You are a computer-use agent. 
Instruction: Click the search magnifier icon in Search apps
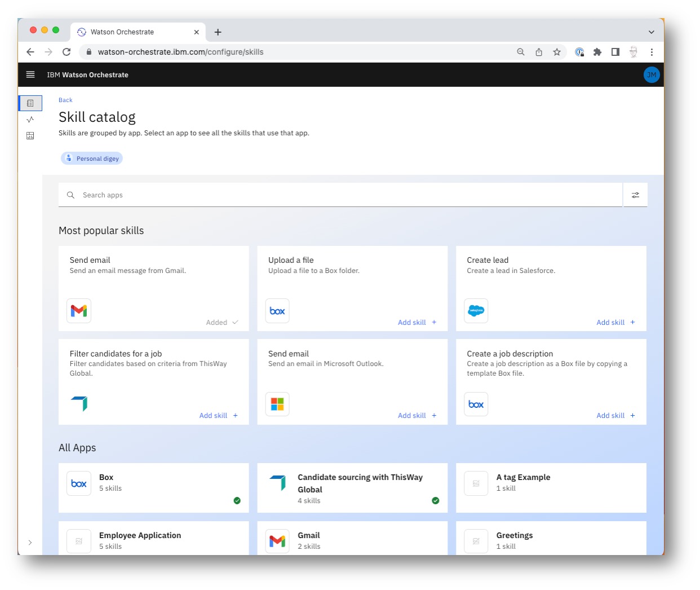point(70,195)
